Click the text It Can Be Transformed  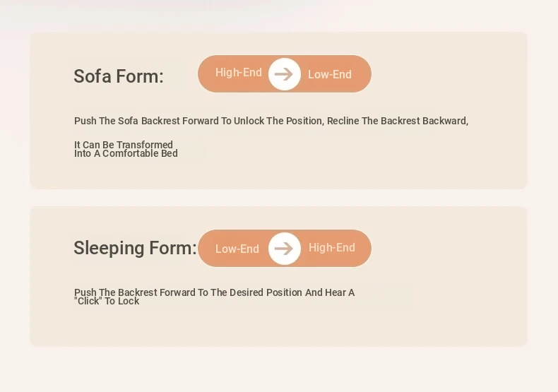pos(124,145)
